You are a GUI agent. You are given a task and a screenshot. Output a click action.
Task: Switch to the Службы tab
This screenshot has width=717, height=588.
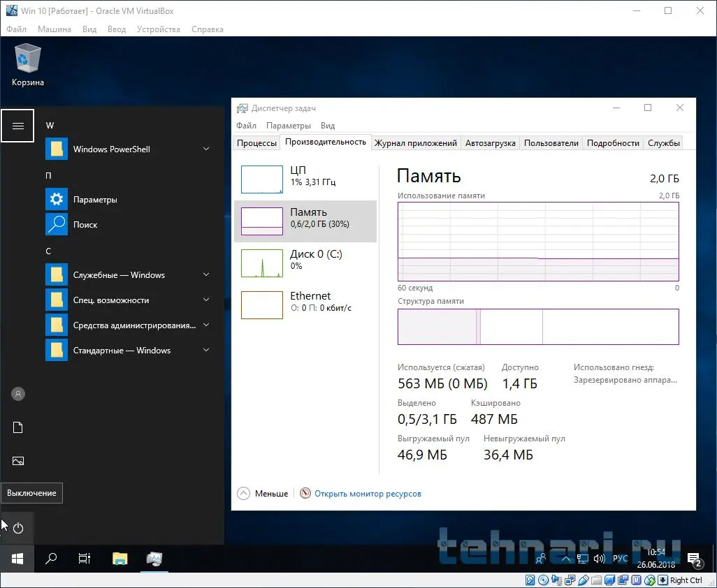[663, 143]
